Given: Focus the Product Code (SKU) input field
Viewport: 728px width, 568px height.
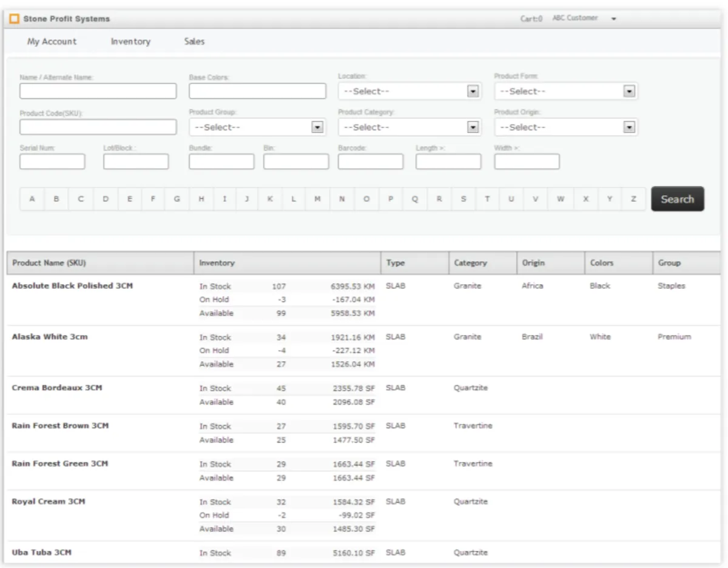Looking at the screenshot, I should [x=98, y=127].
